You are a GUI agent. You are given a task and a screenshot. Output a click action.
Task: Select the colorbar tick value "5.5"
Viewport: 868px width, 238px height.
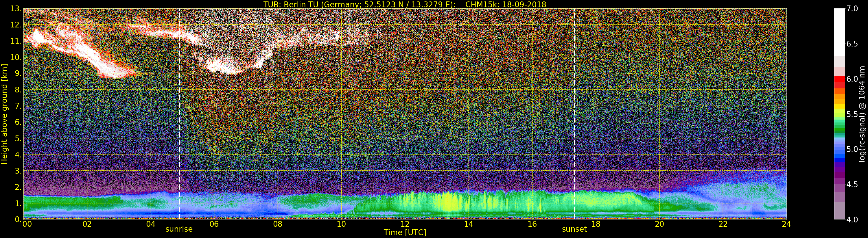pos(852,114)
